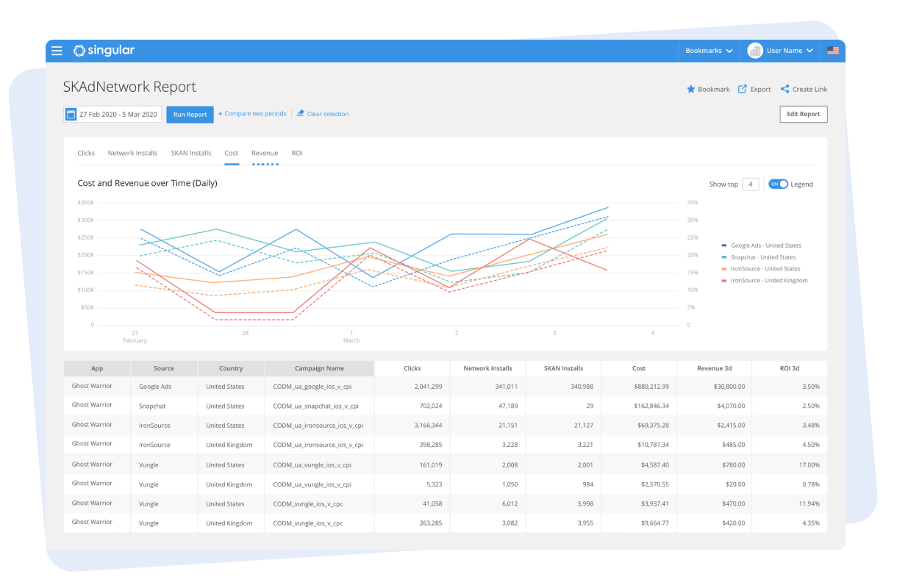Open the date range 27 Feb 2020 - 5 Mar 2020
Image resolution: width=922 pixels, height=588 pixels.
tap(112, 115)
